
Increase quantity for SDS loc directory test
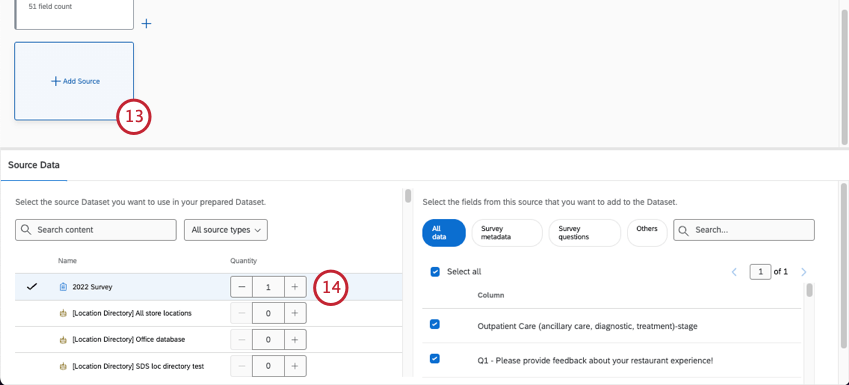tap(295, 366)
